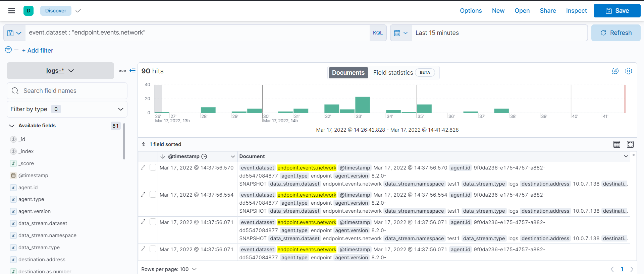Screen dimensions: 644x274
Task: Click Inspect in the top menu
Action: [x=576, y=11]
